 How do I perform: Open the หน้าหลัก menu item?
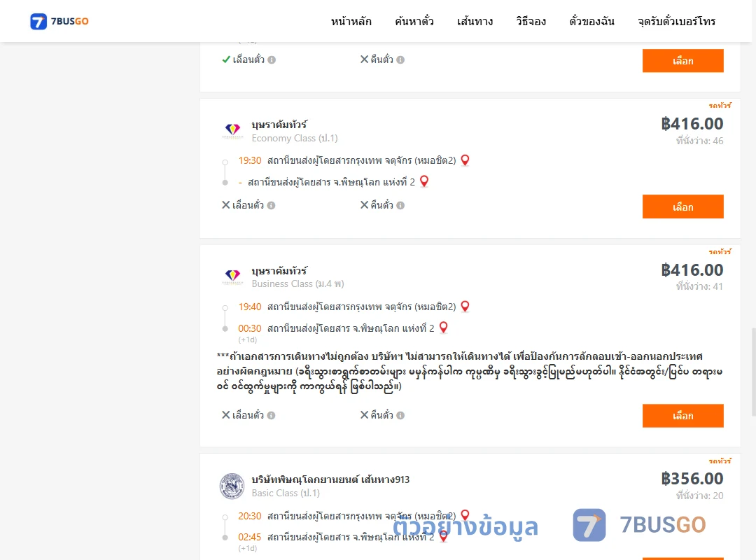[x=351, y=21]
